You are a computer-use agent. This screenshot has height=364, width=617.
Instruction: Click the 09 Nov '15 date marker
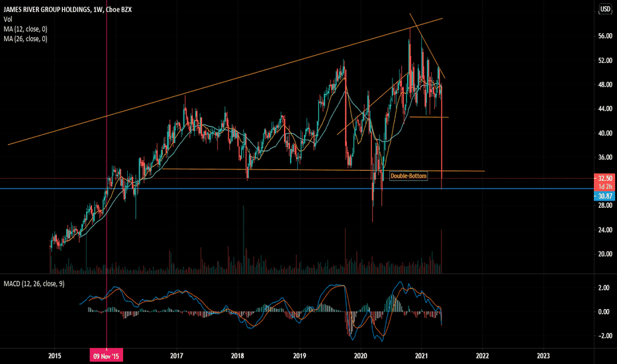tap(106, 356)
